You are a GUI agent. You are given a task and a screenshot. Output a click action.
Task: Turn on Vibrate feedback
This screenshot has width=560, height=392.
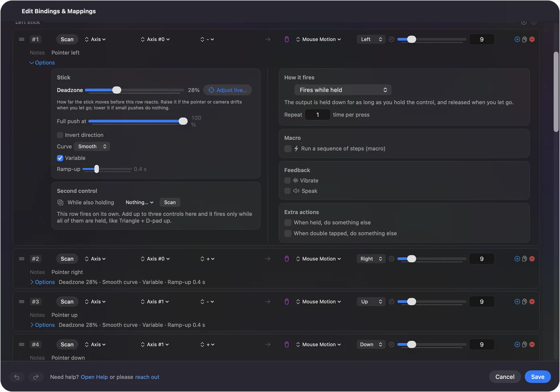point(287,180)
